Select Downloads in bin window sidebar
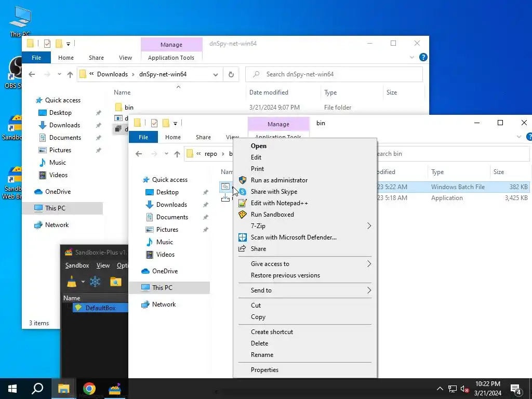The width and height of the screenshot is (532, 399). click(171, 205)
